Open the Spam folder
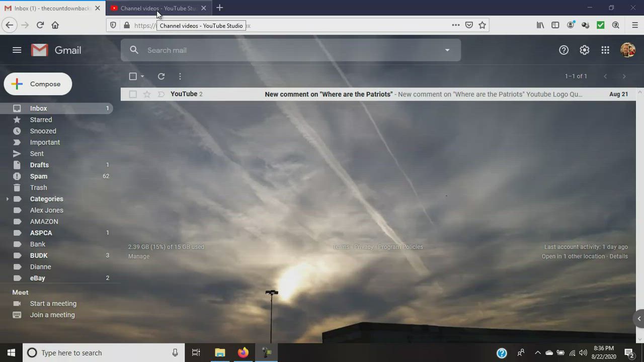The image size is (644, 362). (x=39, y=176)
